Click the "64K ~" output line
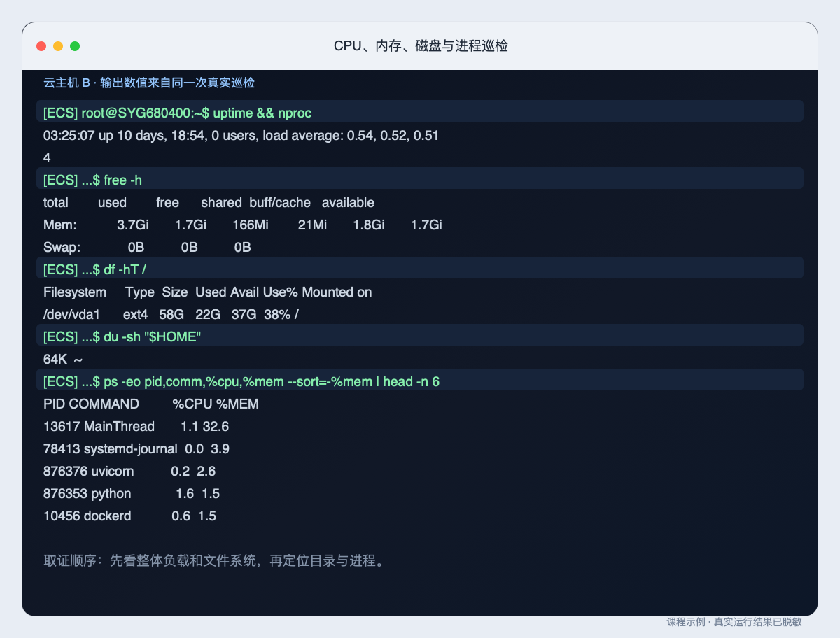 click(63, 359)
